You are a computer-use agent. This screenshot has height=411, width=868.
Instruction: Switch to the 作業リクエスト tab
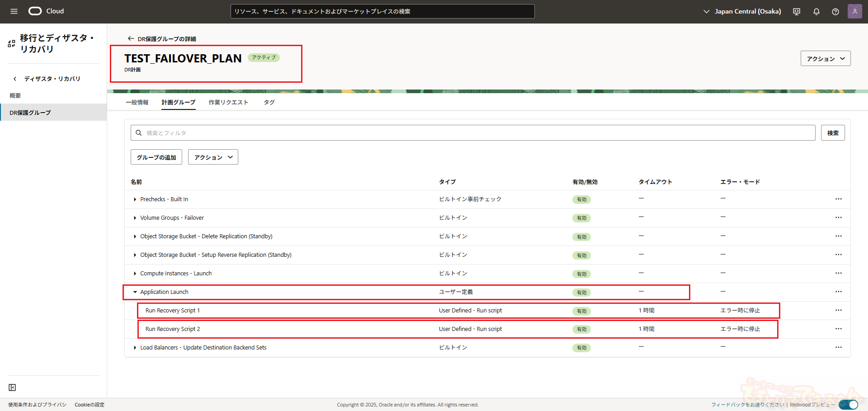tap(228, 102)
